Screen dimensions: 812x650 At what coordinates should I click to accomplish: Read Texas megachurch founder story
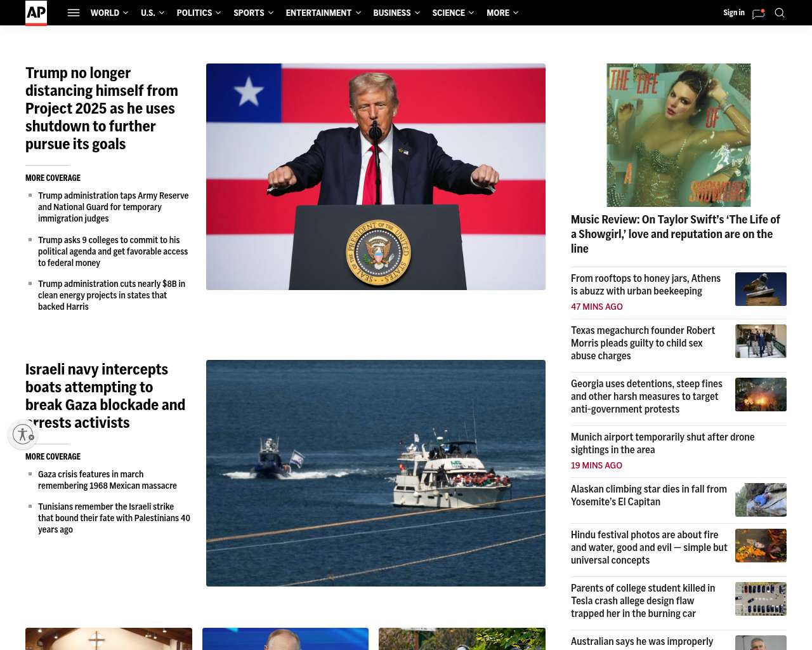643,343
